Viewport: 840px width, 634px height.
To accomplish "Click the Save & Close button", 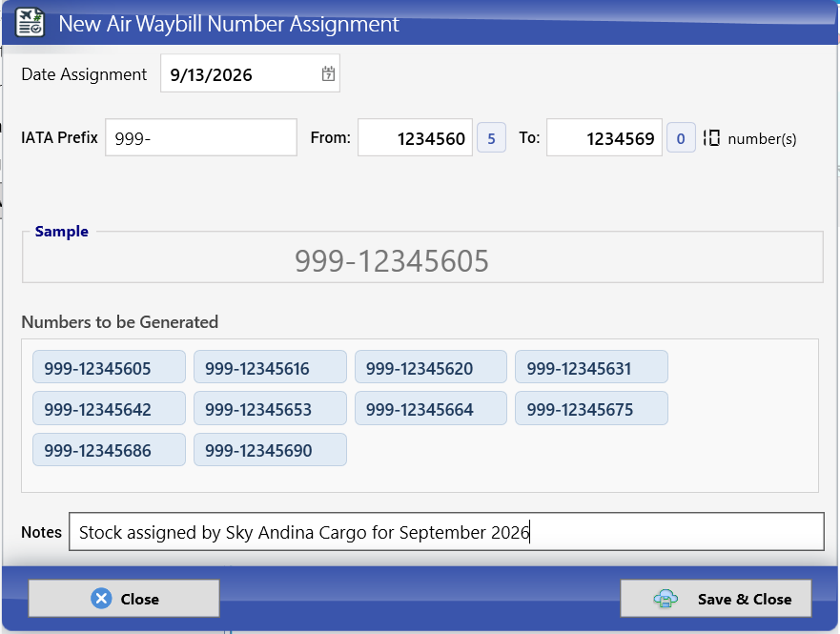I will pyautogui.click(x=716, y=598).
